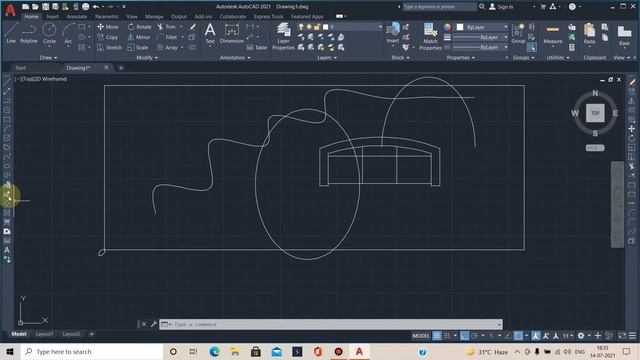Image resolution: width=640 pixels, height=360 pixels.
Task: Toggle ortho mode in status bar
Action: coord(464,336)
